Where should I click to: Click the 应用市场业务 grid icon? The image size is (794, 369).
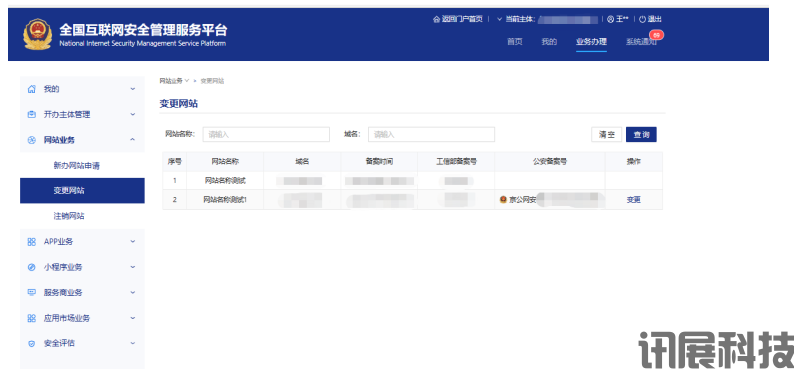[31, 318]
